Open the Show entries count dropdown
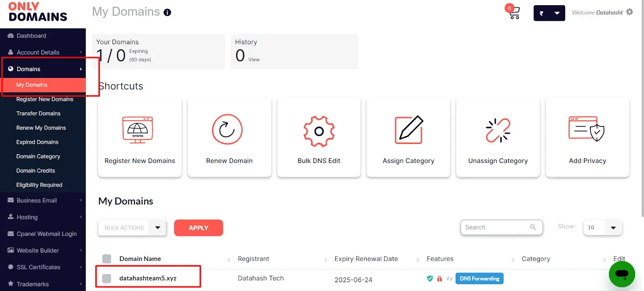This screenshot has width=644, height=291. point(603,227)
